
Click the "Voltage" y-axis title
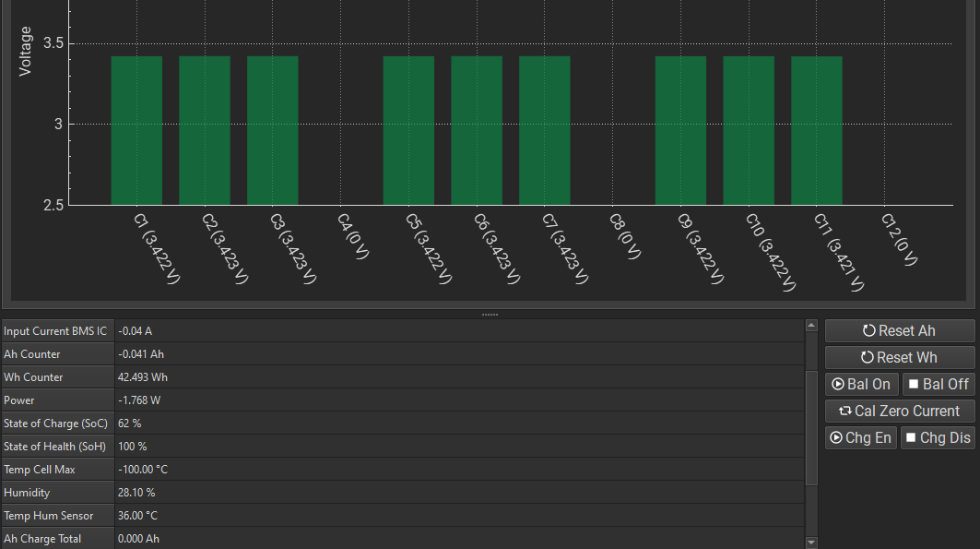click(x=25, y=52)
